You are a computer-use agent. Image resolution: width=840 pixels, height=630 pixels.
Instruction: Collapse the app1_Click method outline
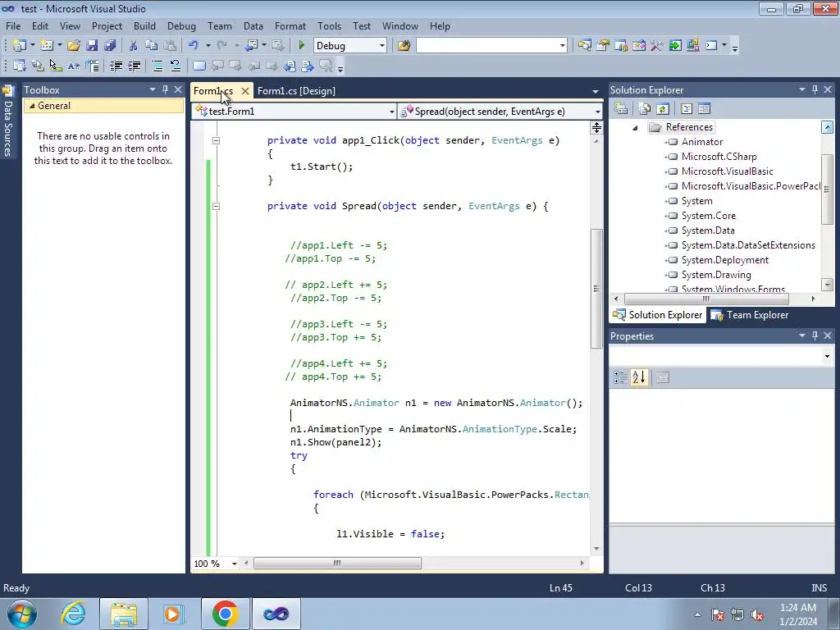216,140
